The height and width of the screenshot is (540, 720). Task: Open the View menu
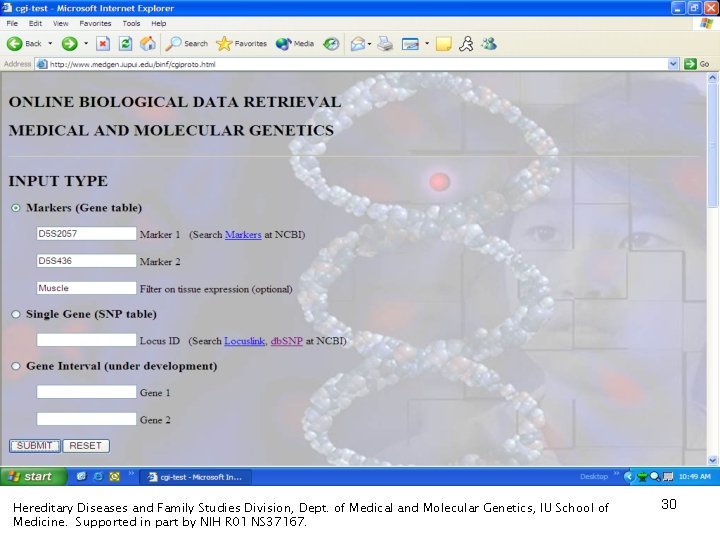[x=60, y=23]
